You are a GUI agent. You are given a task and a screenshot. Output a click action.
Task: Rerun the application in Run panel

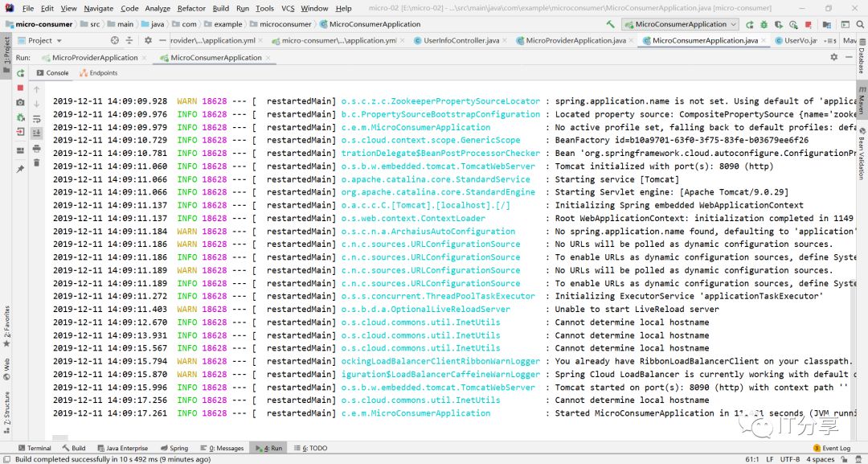click(x=20, y=73)
